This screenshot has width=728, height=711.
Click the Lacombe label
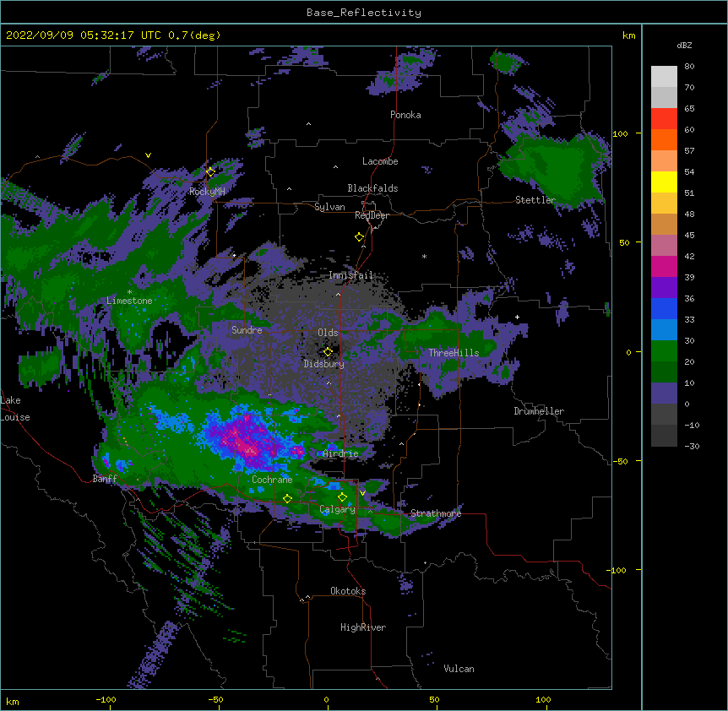[380, 161]
